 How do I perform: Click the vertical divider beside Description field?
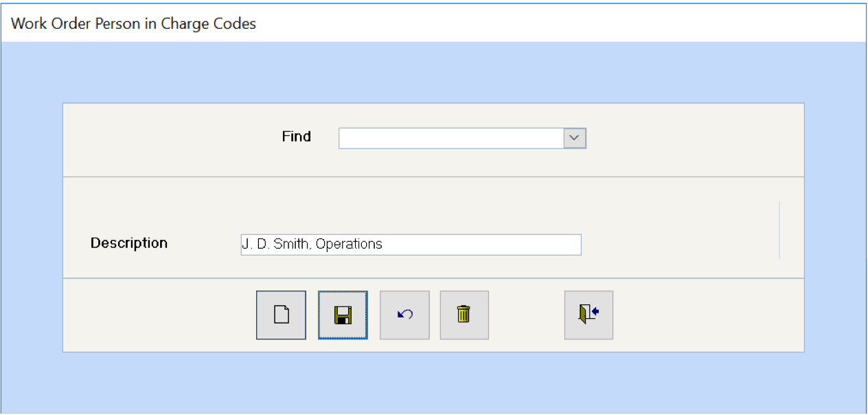point(779,230)
